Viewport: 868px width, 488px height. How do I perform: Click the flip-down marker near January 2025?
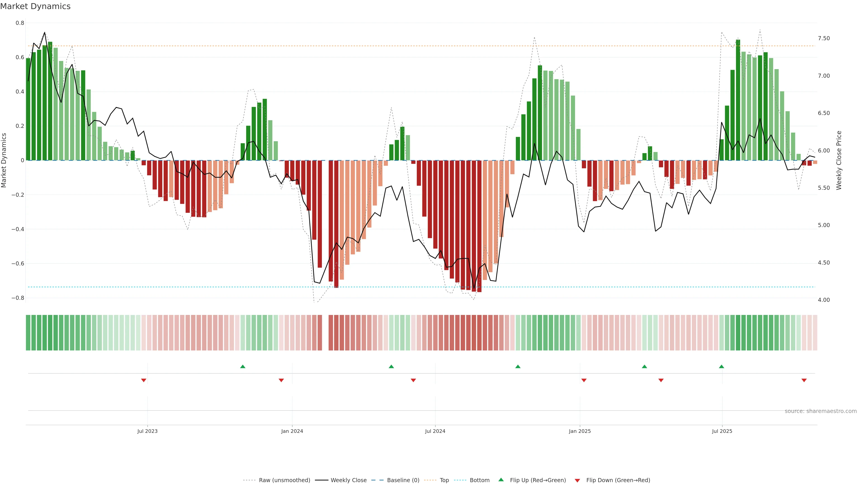[584, 380]
